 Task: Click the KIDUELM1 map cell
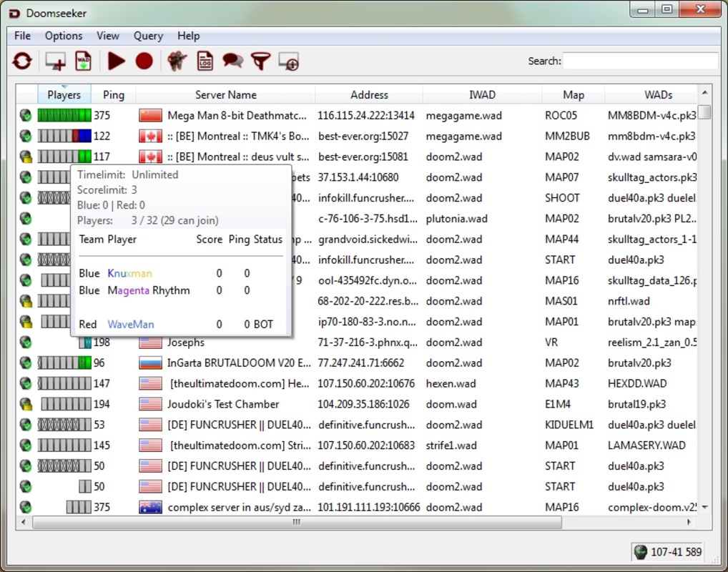tap(569, 425)
